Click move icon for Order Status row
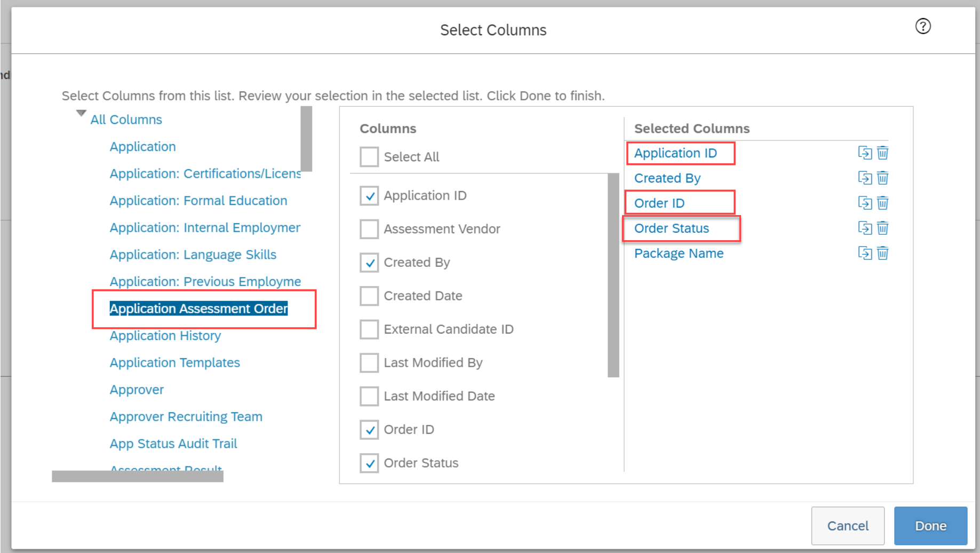This screenshot has width=980, height=553. [865, 228]
